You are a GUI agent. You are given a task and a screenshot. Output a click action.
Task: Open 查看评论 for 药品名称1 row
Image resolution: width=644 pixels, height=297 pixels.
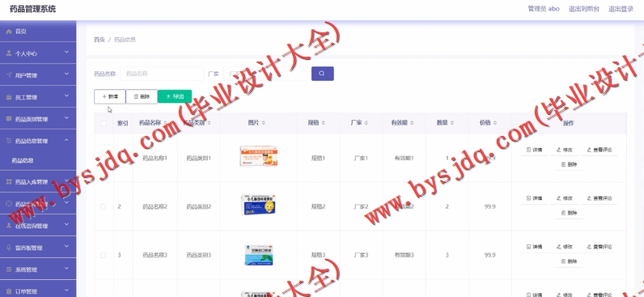click(600, 150)
